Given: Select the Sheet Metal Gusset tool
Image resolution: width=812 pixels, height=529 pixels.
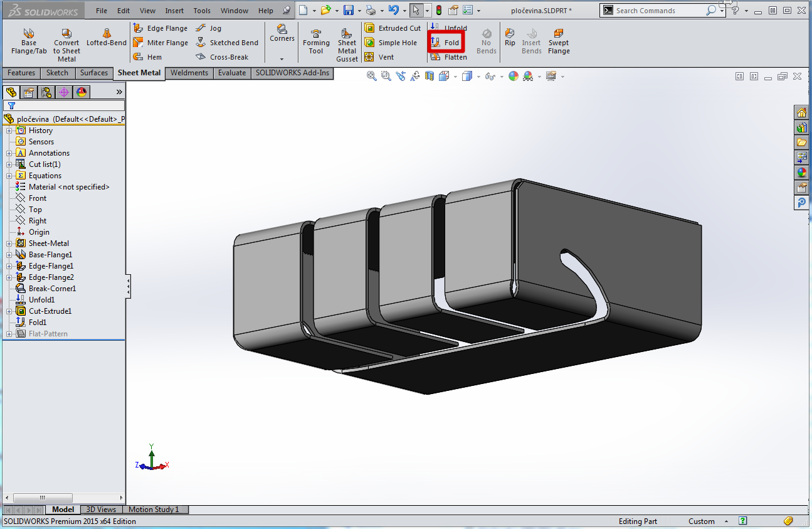Looking at the screenshot, I should click(x=347, y=44).
